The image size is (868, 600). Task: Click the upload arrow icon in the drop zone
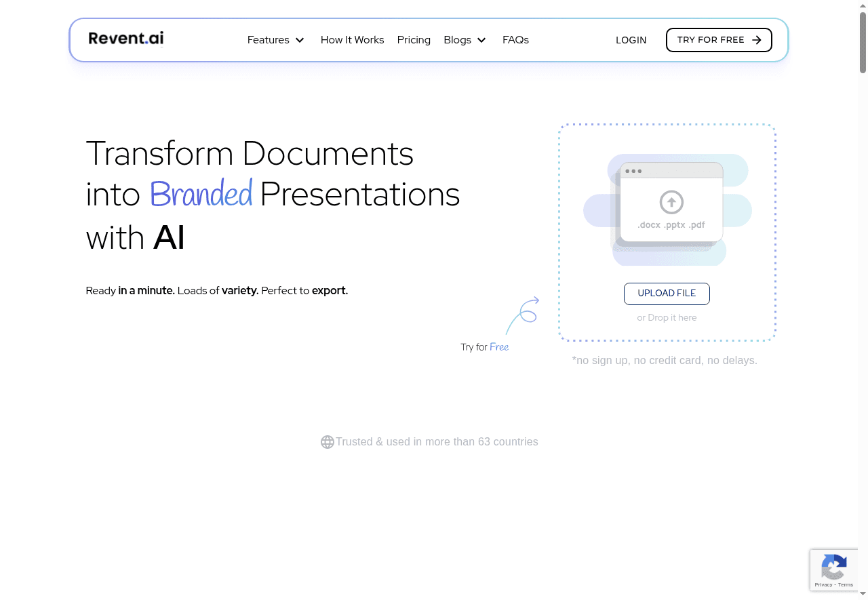click(x=671, y=202)
